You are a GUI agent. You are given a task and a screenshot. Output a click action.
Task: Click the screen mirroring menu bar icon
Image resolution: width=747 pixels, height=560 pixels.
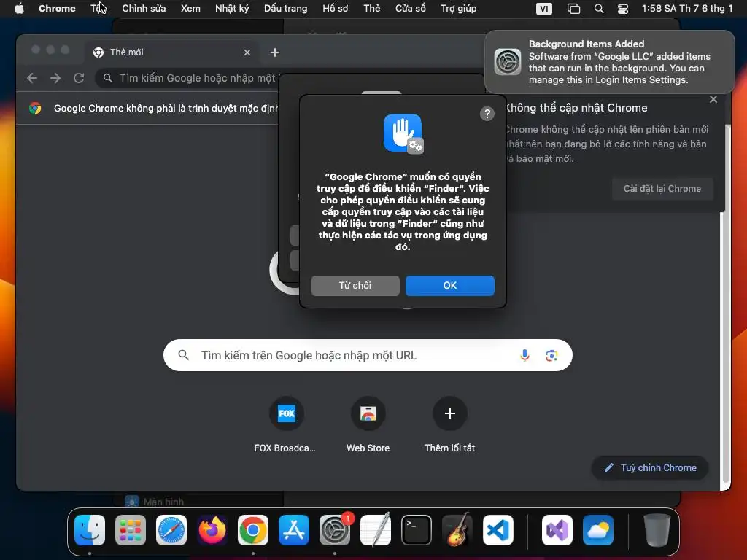[573, 8]
